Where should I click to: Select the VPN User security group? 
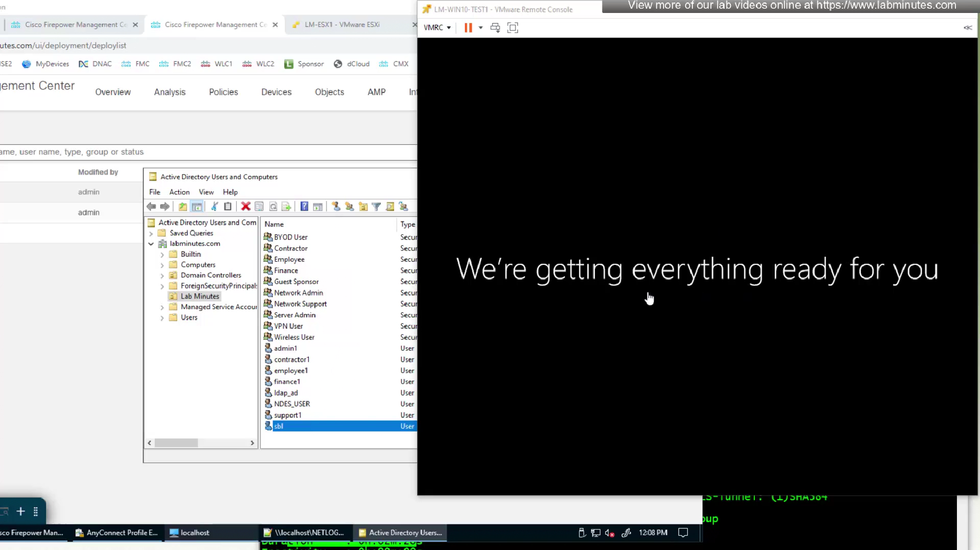[289, 326]
